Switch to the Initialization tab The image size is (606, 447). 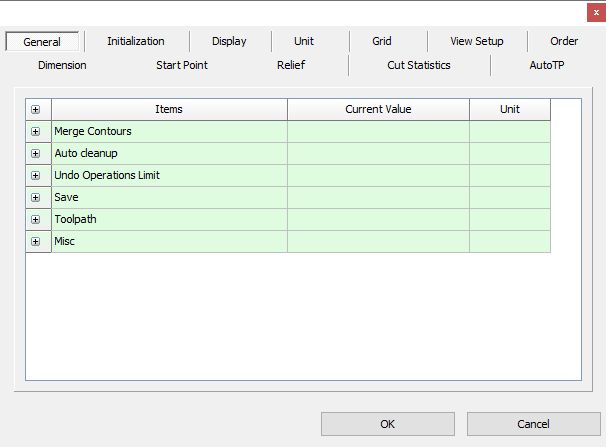(x=135, y=41)
